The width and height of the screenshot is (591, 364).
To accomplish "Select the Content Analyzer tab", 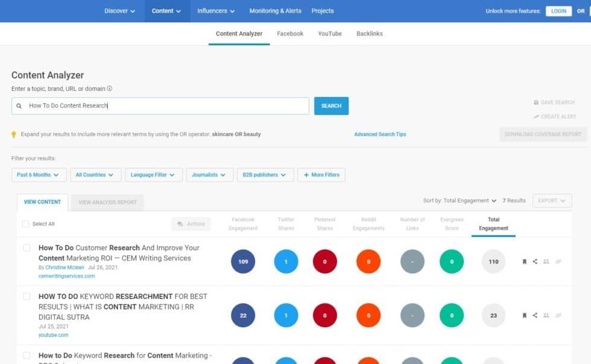I will point(239,34).
